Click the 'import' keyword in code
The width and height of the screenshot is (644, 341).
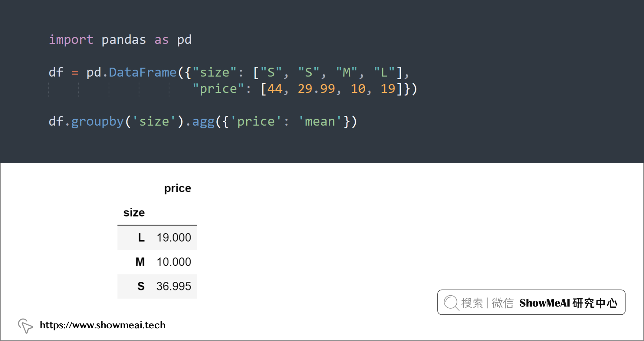tap(71, 40)
